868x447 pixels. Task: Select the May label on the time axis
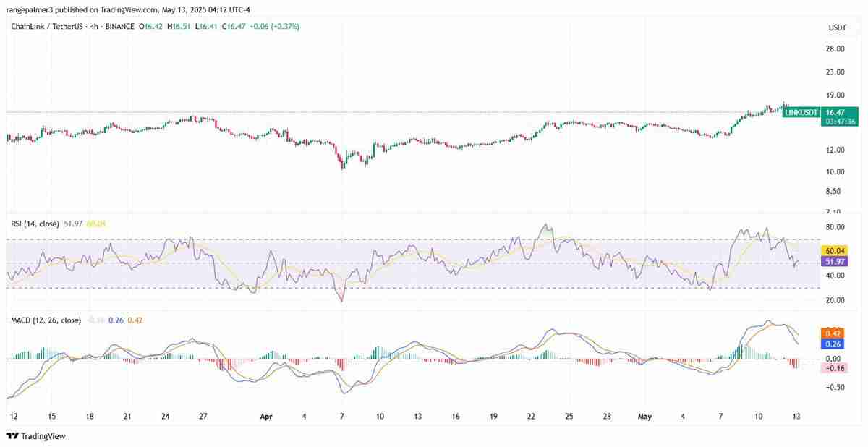pyautogui.click(x=644, y=417)
